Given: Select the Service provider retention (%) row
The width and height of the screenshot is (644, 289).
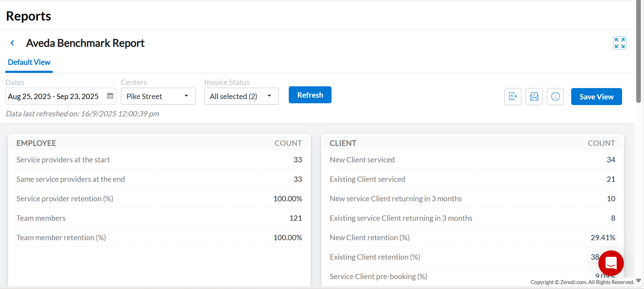Looking at the screenshot, I should (159, 199).
